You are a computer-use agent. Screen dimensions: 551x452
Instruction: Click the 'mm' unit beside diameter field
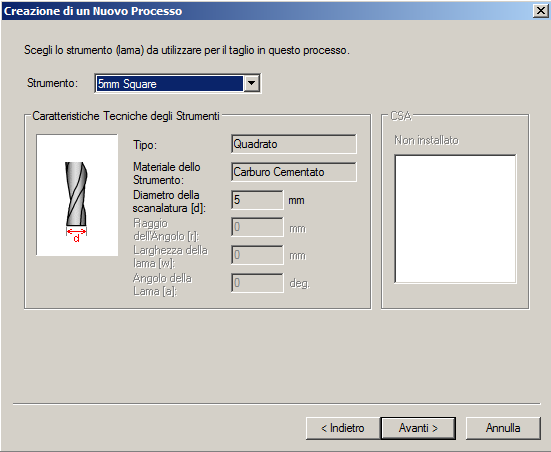[296, 201]
